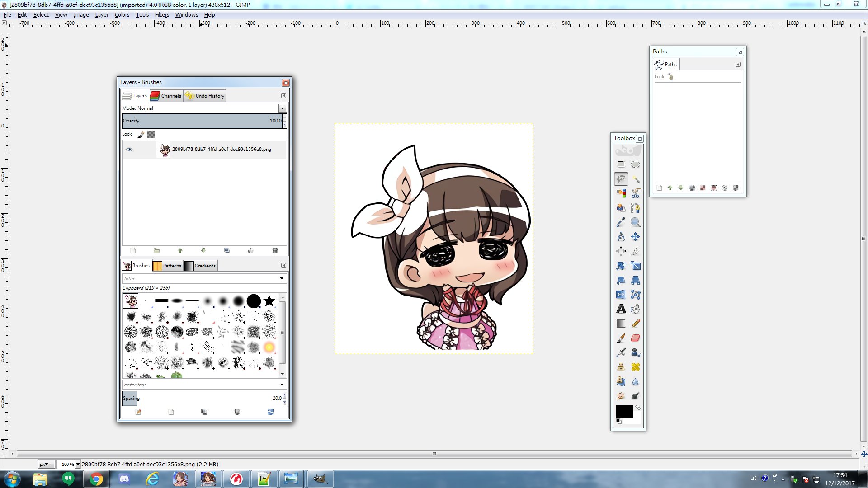
Task: Open Internet Explorer from taskbar
Action: (152, 479)
